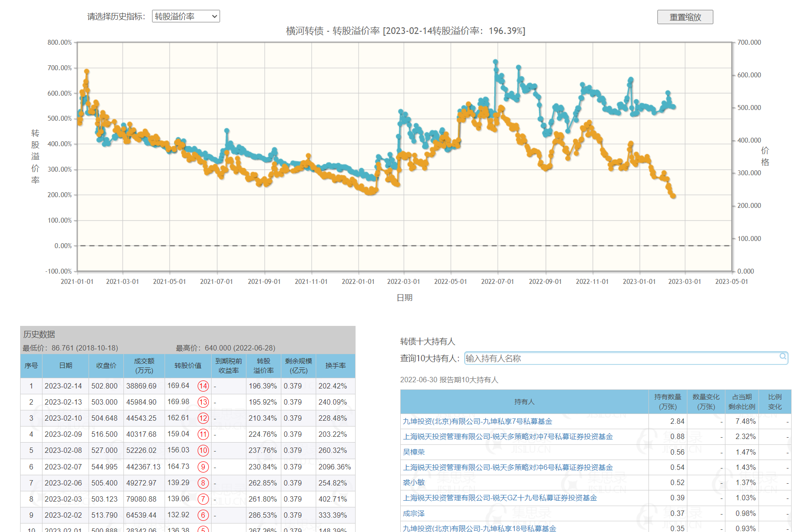Sort by 收盘价 column header
805x532 pixels.
coord(106,366)
